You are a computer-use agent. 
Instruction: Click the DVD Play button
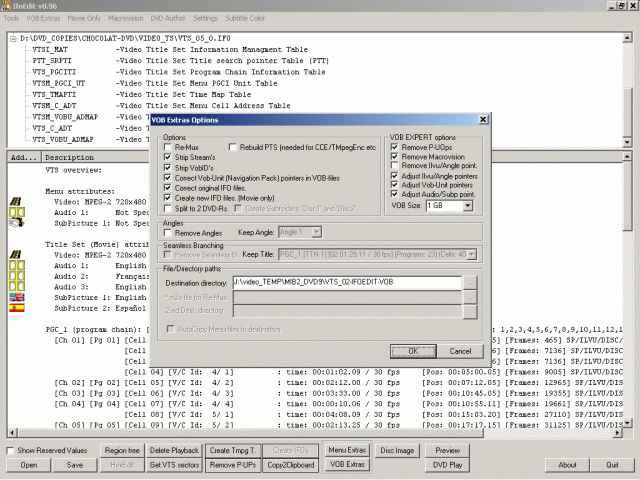447,465
